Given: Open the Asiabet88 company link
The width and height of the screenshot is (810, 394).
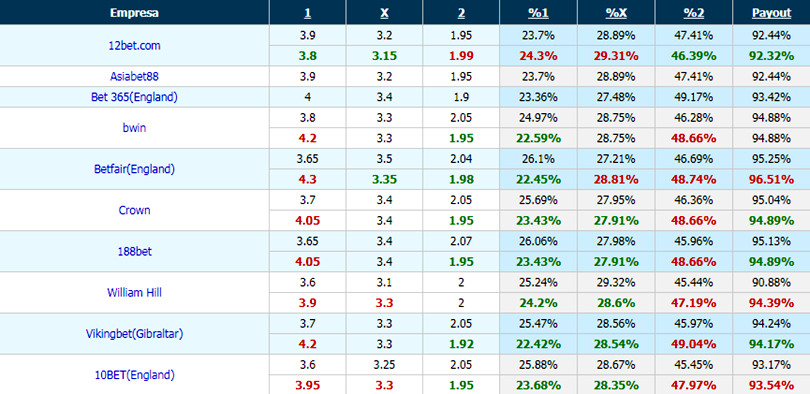Looking at the screenshot, I should (134, 76).
